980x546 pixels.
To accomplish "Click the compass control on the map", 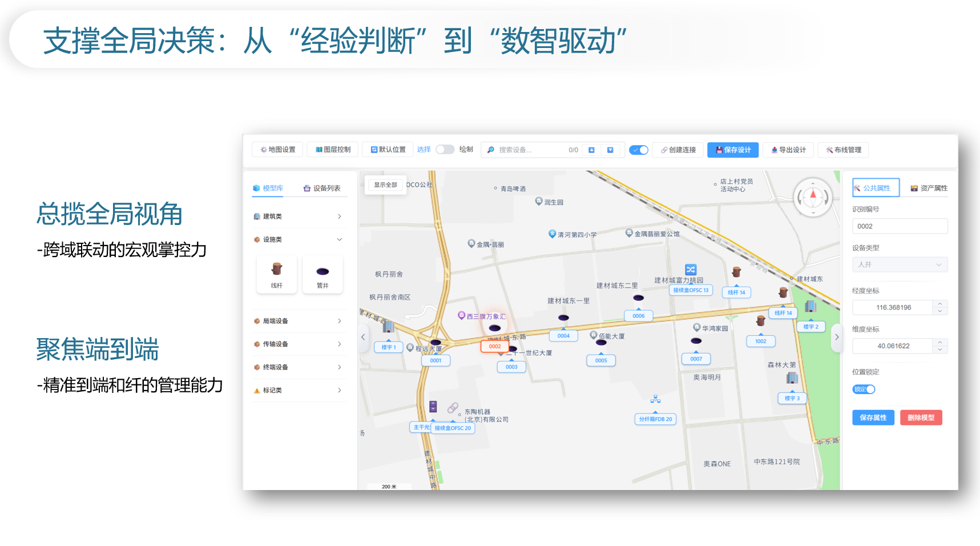I will click(813, 198).
